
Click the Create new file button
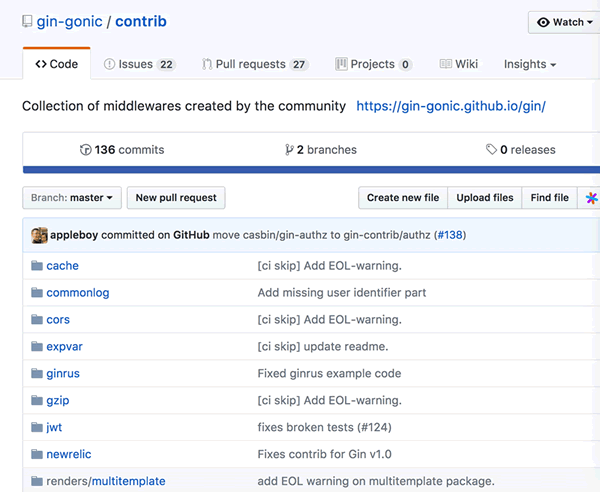point(403,198)
